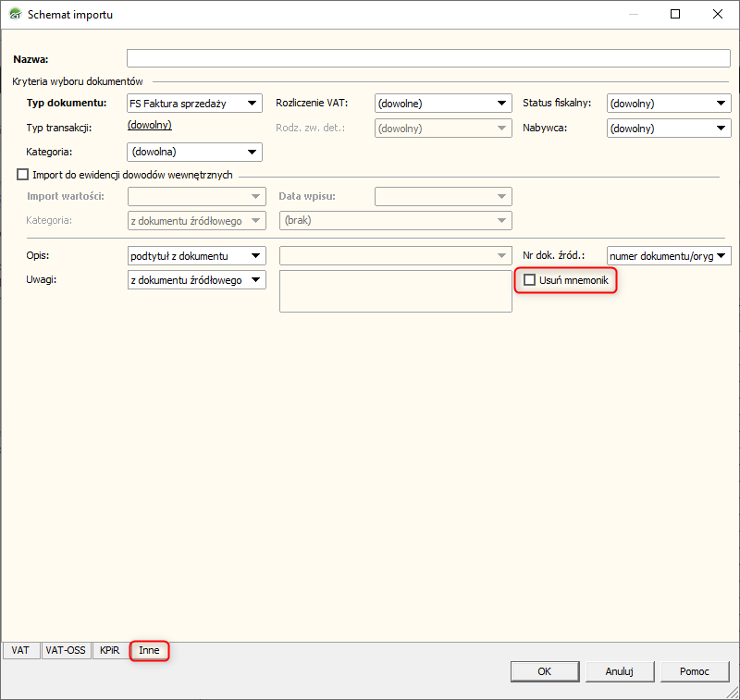Tick the Usuń mnemonik checkbox
The width and height of the screenshot is (740, 700).
[x=529, y=280]
